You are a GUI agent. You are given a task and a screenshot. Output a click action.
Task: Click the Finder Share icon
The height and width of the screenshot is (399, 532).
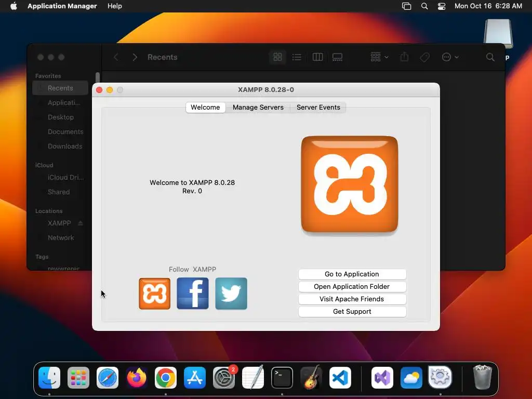click(x=404, y=57)
